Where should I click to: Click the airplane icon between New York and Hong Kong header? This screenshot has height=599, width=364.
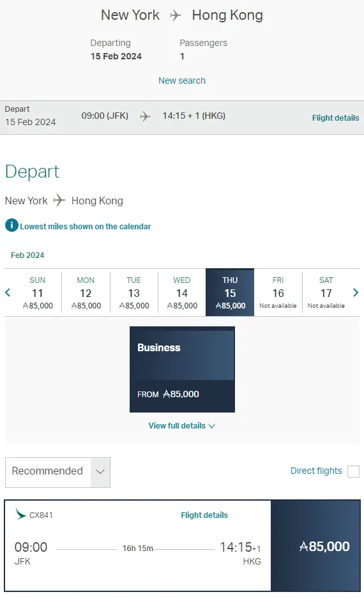coord(176,15)
